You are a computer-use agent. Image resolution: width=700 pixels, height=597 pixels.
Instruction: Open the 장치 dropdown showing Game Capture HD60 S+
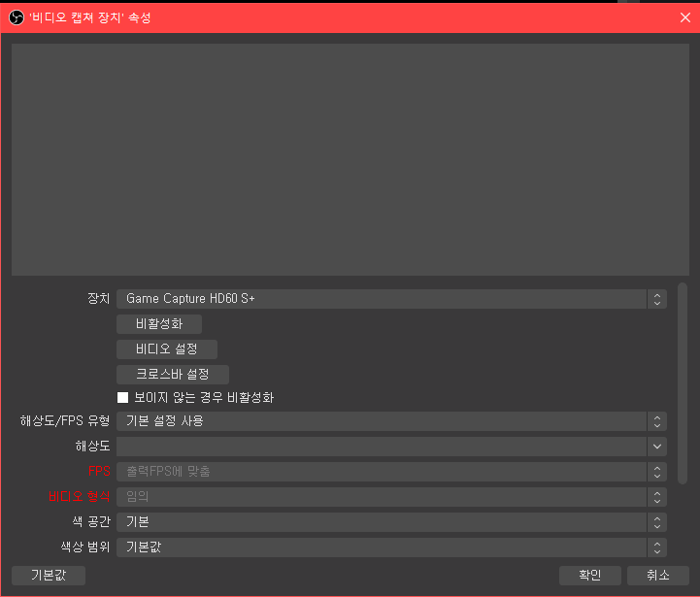point(391,299)
